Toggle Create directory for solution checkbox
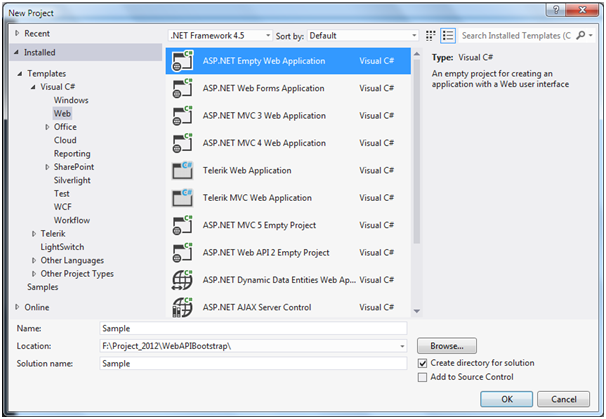Viewport: 606px width, 419px height. 423,363
